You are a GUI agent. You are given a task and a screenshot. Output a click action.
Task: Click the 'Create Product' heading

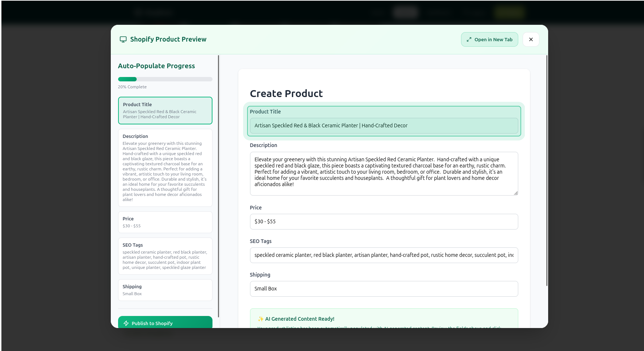click(x=286, y=94)
